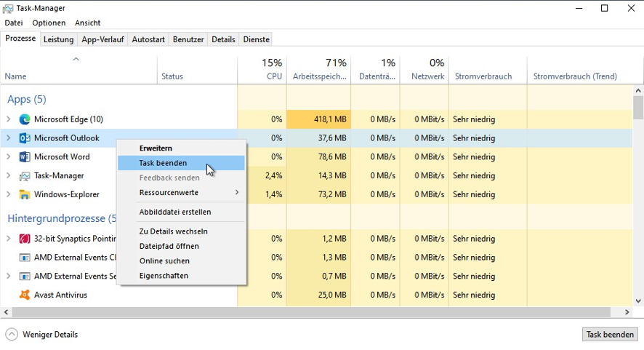Click the Apps (5) group heading
This screenshot has width=644, height=350.
tap(27, 99)
